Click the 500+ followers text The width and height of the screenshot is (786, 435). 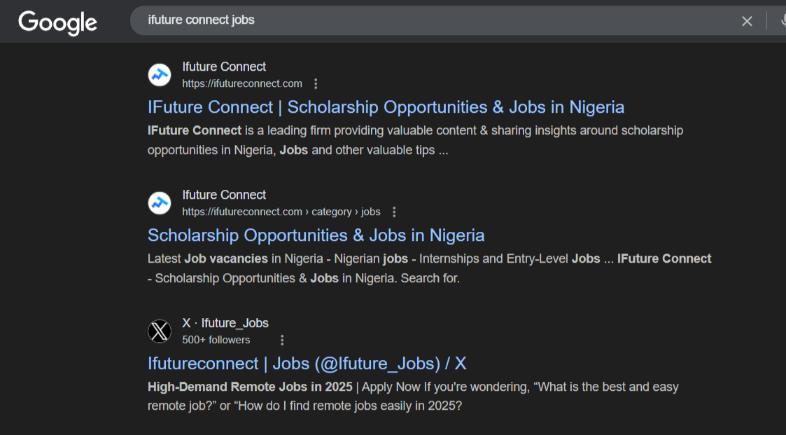[216, 340]
